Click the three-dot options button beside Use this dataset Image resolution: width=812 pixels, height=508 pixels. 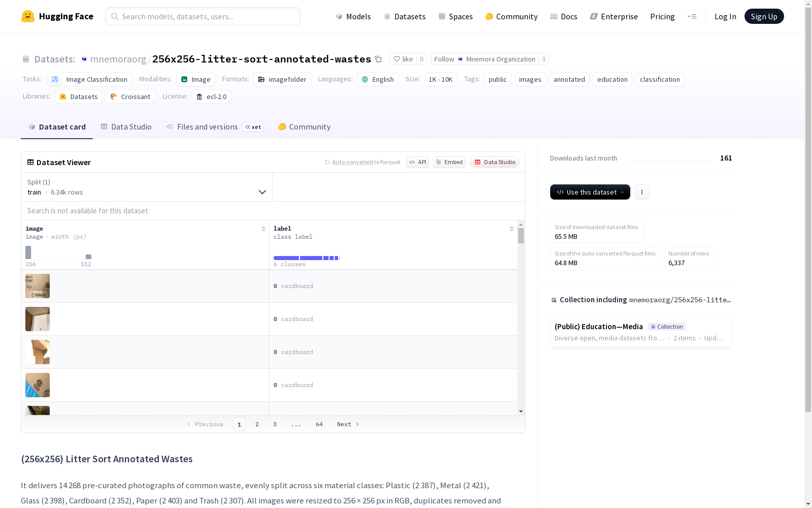pos(642,192)
